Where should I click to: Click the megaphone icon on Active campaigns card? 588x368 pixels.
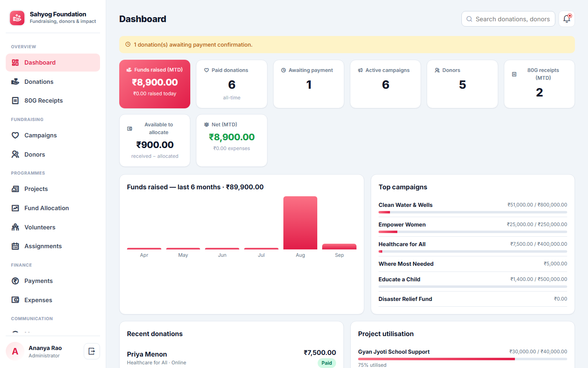361,70
